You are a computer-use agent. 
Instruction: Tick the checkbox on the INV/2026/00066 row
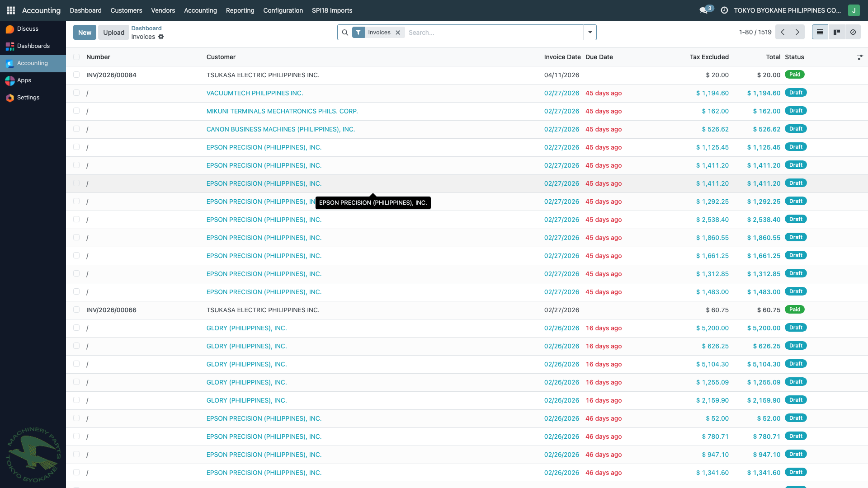click(x=76, y=310)
